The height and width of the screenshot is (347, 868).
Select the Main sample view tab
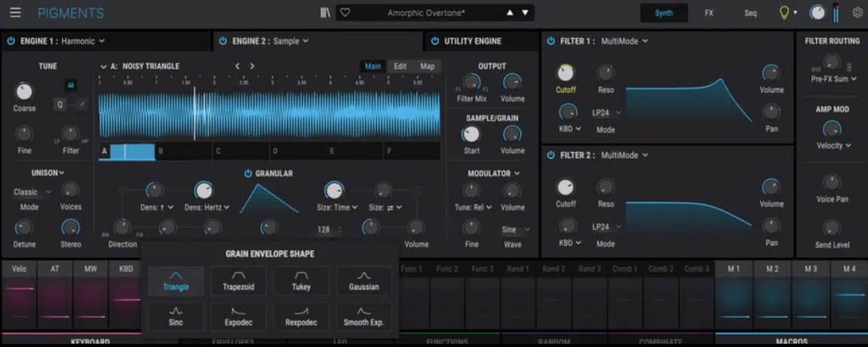[373, 66]
